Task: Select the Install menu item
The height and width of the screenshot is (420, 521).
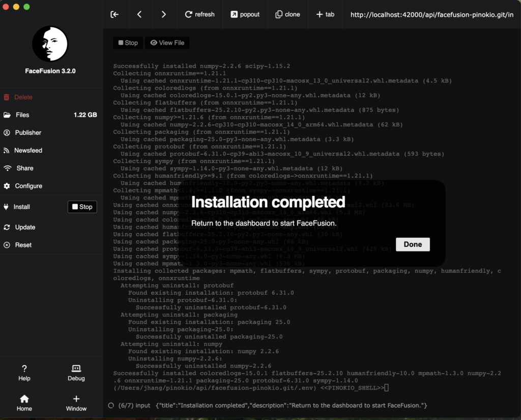Action: click(x=21, y=207)
